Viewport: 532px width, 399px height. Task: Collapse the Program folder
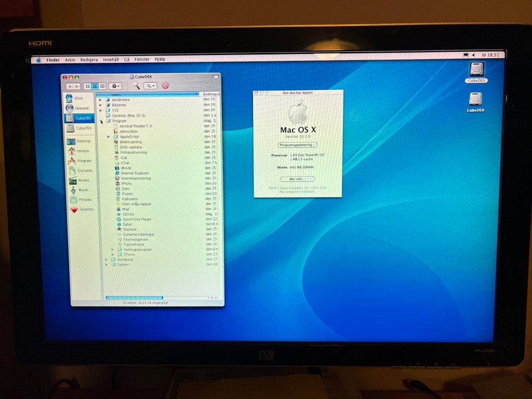(101, 121)
